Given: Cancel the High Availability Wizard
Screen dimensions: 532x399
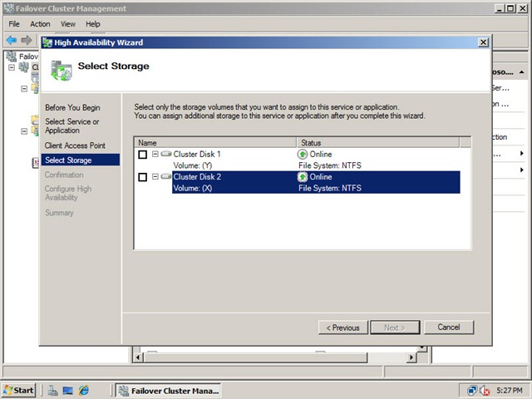Looking at the screenshot, I should (449, 327).
